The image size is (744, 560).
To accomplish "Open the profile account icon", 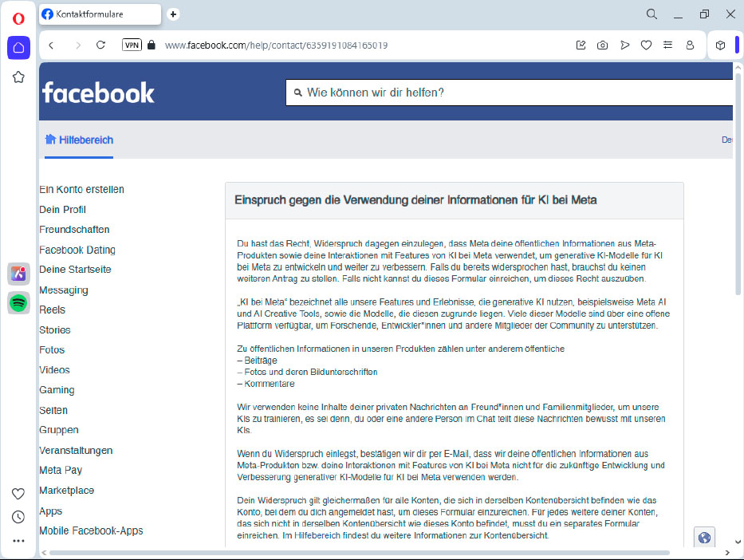I will click(690, 45).
